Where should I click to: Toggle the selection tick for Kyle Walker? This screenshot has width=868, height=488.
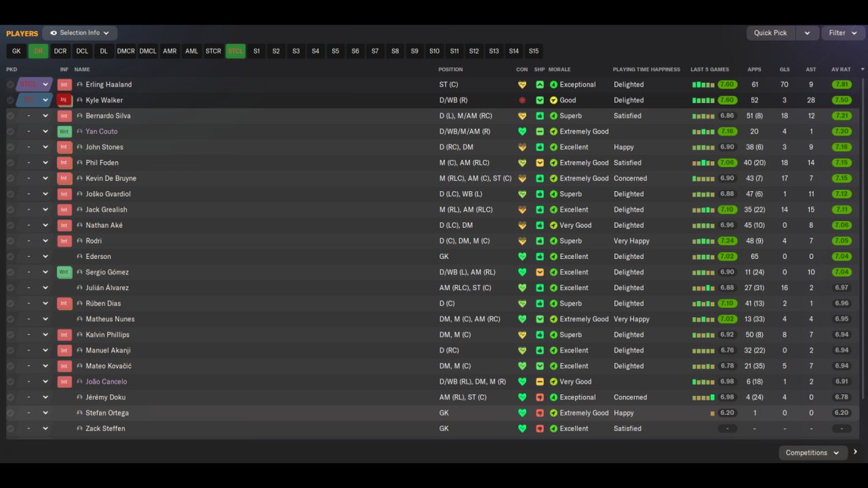point(10,100)
